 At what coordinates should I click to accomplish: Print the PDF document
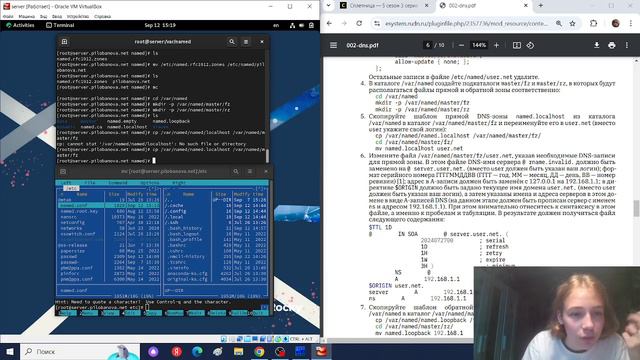(x=611, y=45)
